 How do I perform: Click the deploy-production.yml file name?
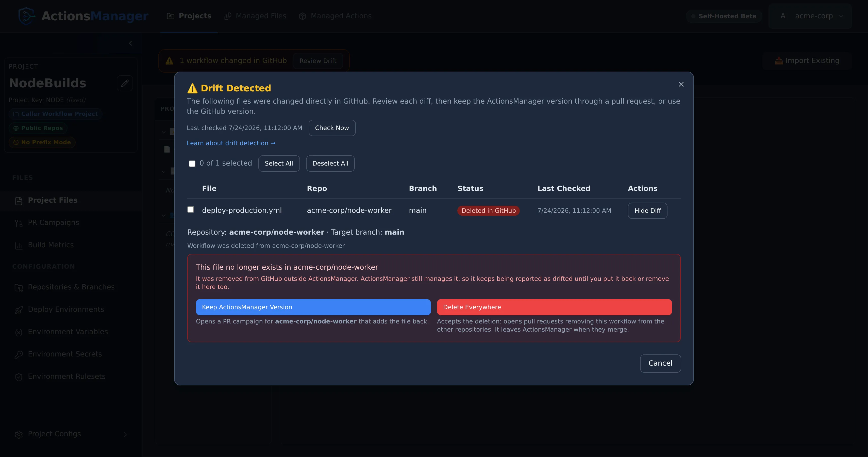[242, 210]
